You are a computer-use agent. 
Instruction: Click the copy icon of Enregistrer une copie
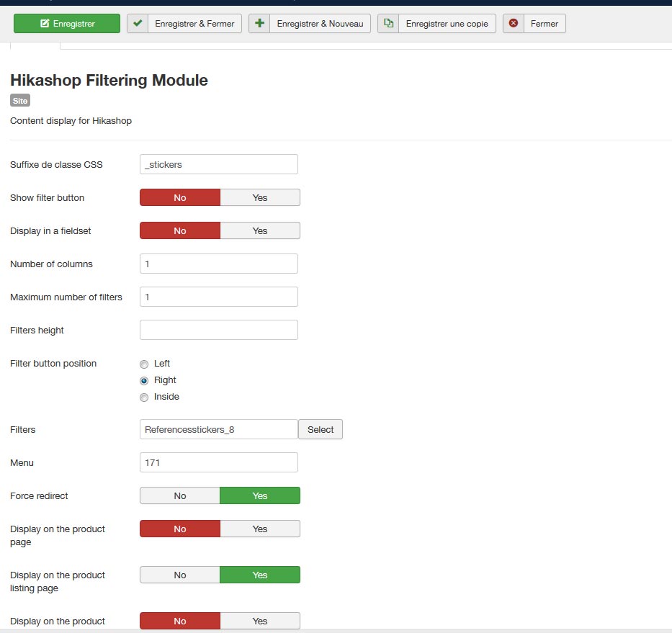[388, 23]
